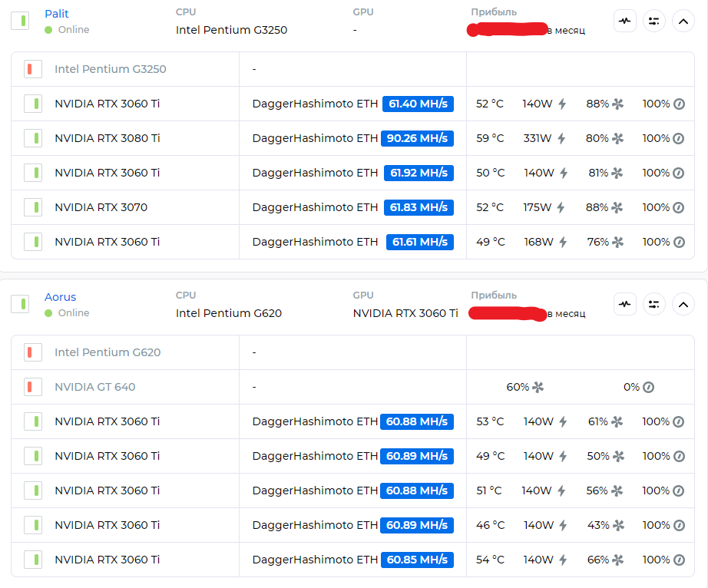Image resolution: width=708 pixels, height=588 pixels.
Task: Toggle the Aorus rig power switch
Action: click(20, 304)
